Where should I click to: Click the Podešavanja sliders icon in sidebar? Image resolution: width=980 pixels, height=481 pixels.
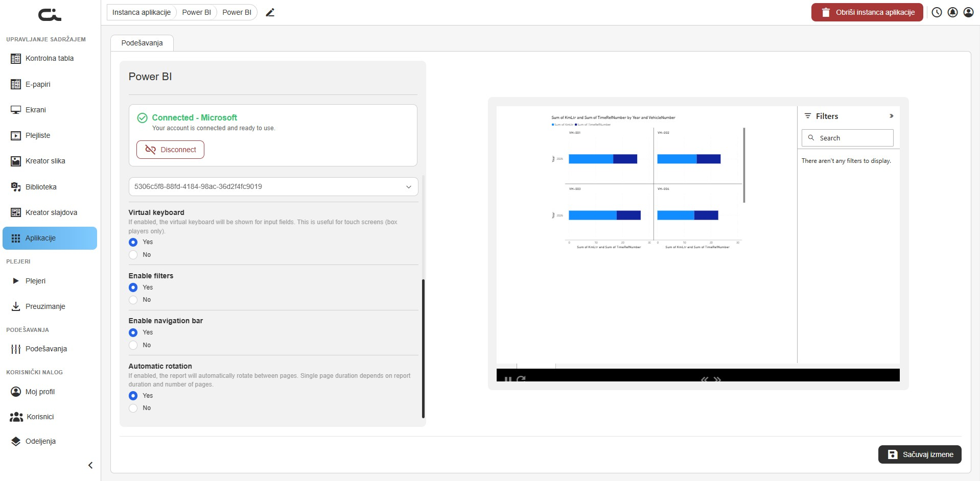(16, 349)
